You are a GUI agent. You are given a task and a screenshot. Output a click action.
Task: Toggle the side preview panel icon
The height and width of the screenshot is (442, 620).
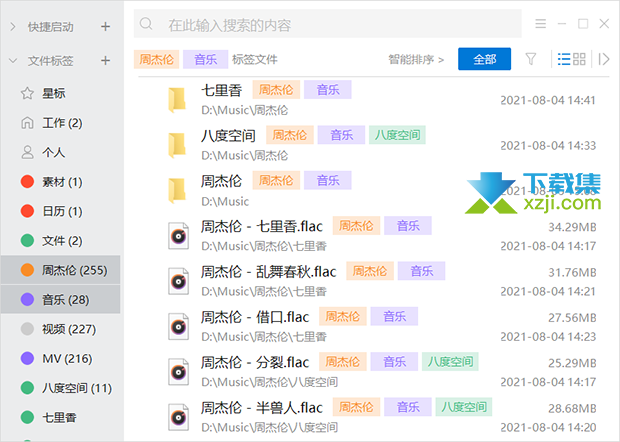pos(604,59)
